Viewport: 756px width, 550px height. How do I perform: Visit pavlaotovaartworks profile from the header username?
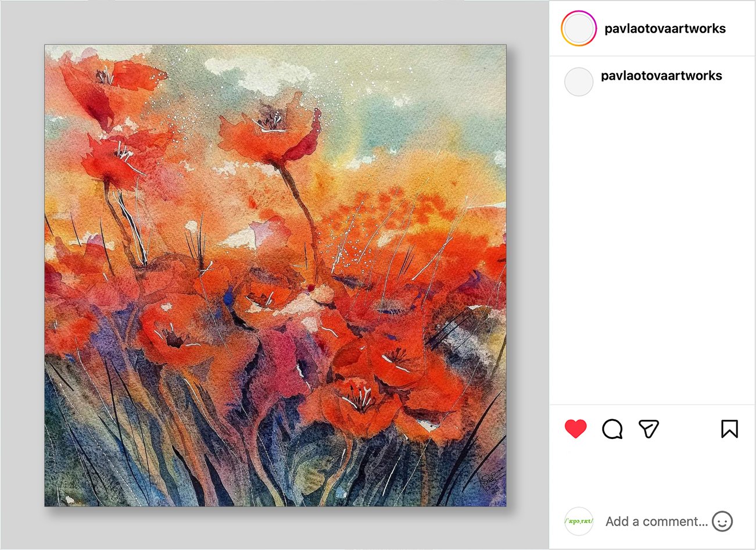click(x=665, y=28)
